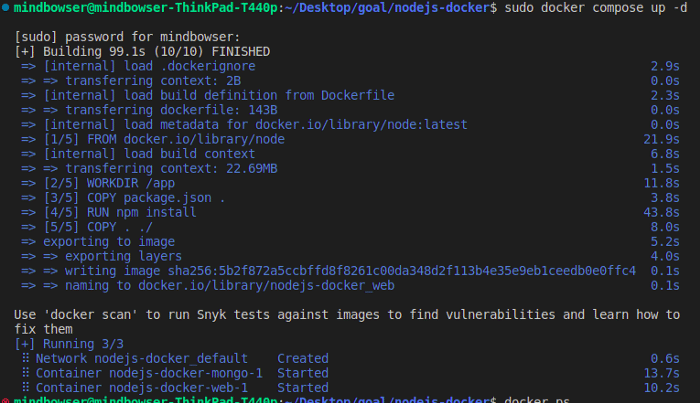
Task: Click the 43.8s duration for npm install
Action: click(x=666, y=212)
